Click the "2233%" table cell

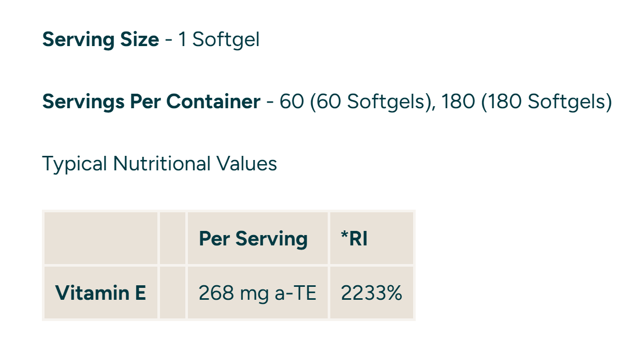[371, 293]
